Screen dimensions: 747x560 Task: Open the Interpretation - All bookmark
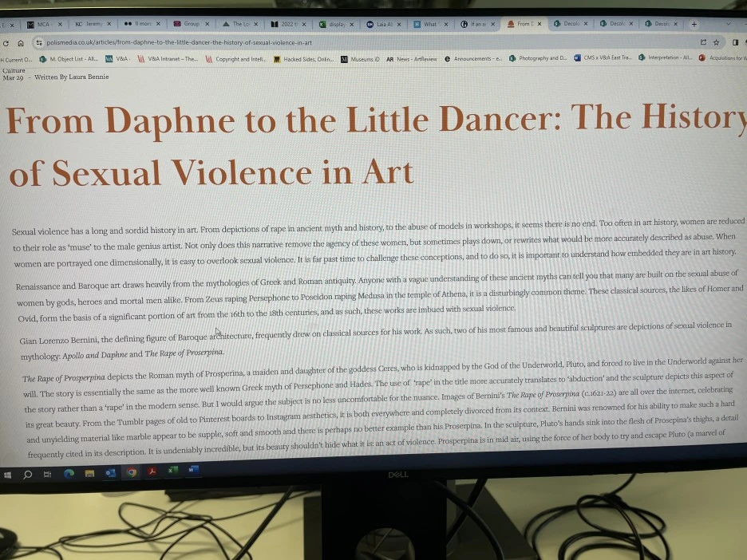(x=665, y=57)
